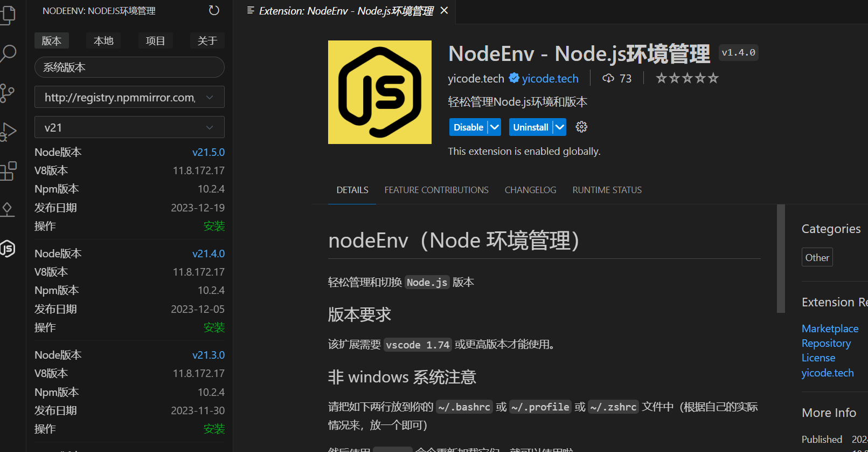The image size is (868, 452).
Task: Open the NodeEnv JS activity bar icon
Action: point(8,249)
